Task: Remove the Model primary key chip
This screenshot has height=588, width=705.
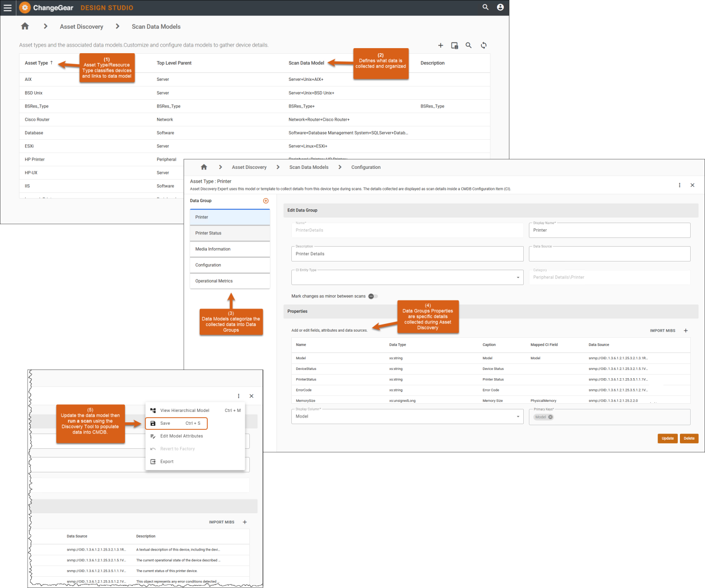Action: pyautogui.click(x=550, y=417)
